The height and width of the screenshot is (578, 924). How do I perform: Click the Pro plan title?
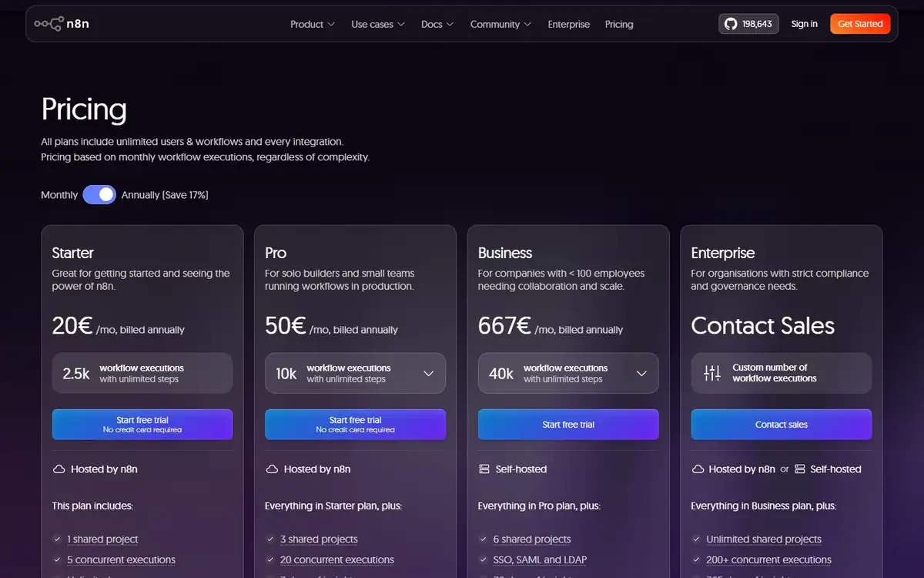[276, 253]
